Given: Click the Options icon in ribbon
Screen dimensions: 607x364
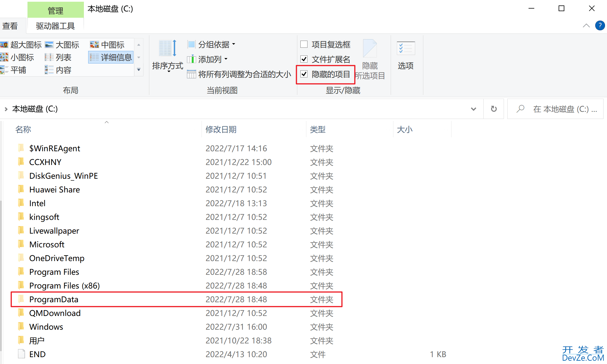Looking at the screenshot, I should (x=406, y=48).
